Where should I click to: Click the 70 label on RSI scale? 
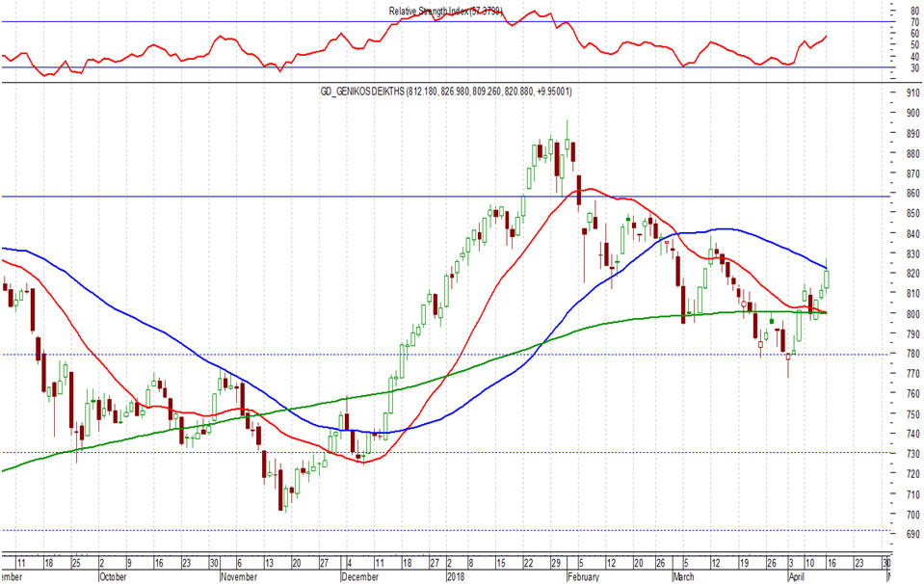(x=914, y=22)
